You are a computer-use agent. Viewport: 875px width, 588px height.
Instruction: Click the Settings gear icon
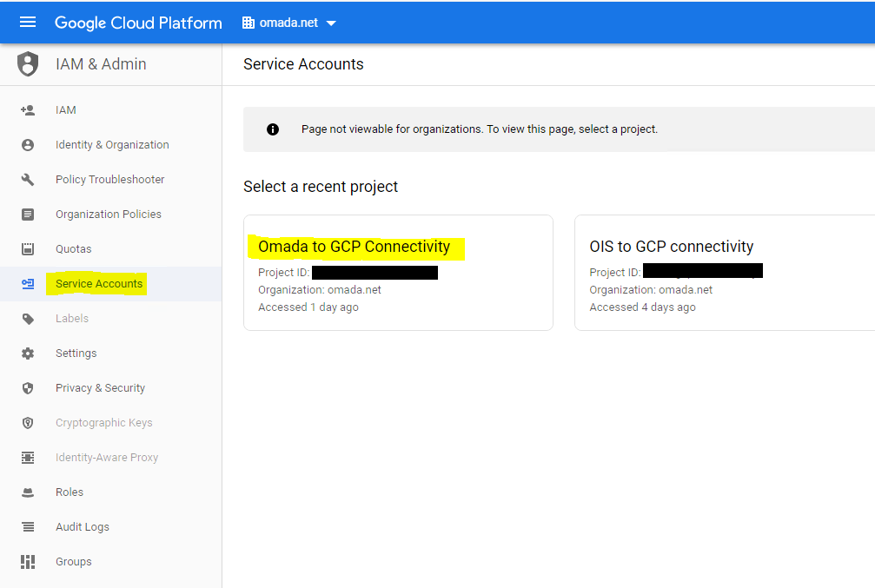click(27, 353)
